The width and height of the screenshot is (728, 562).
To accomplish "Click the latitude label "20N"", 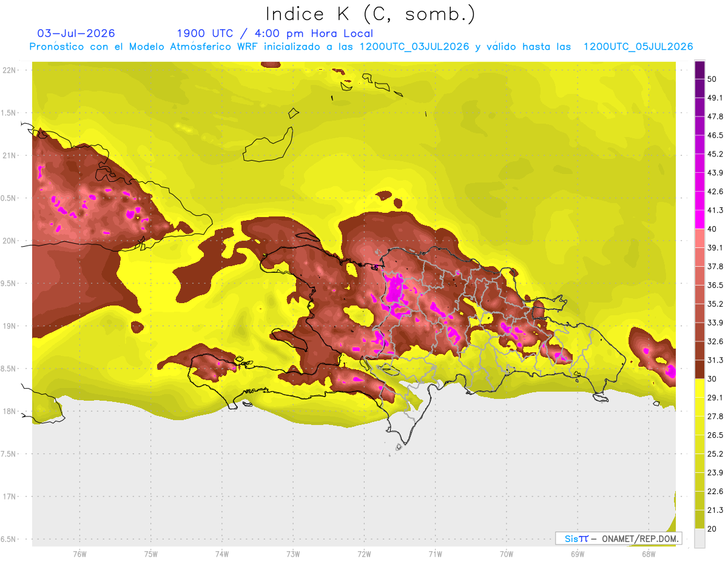I will 10,241.
